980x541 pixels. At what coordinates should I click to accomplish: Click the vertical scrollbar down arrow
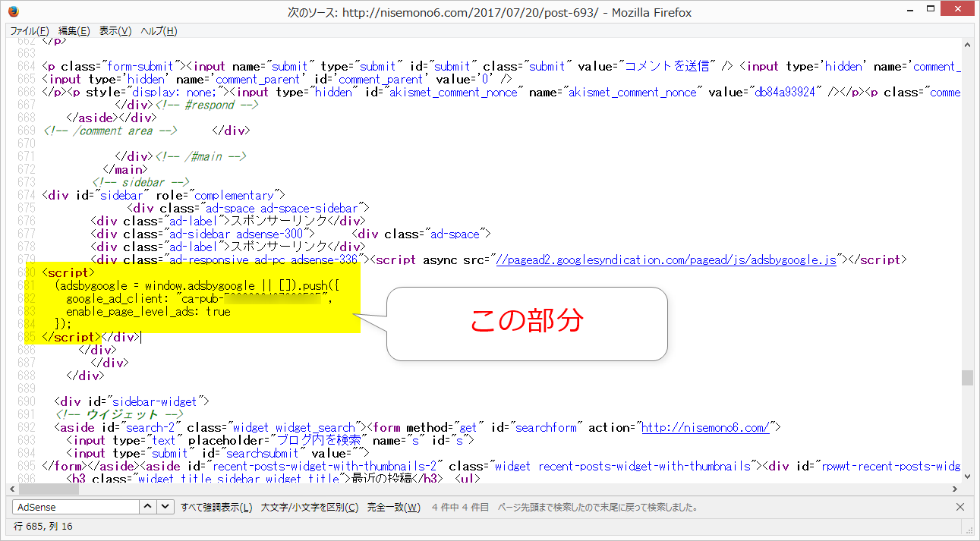click(967, 476)
